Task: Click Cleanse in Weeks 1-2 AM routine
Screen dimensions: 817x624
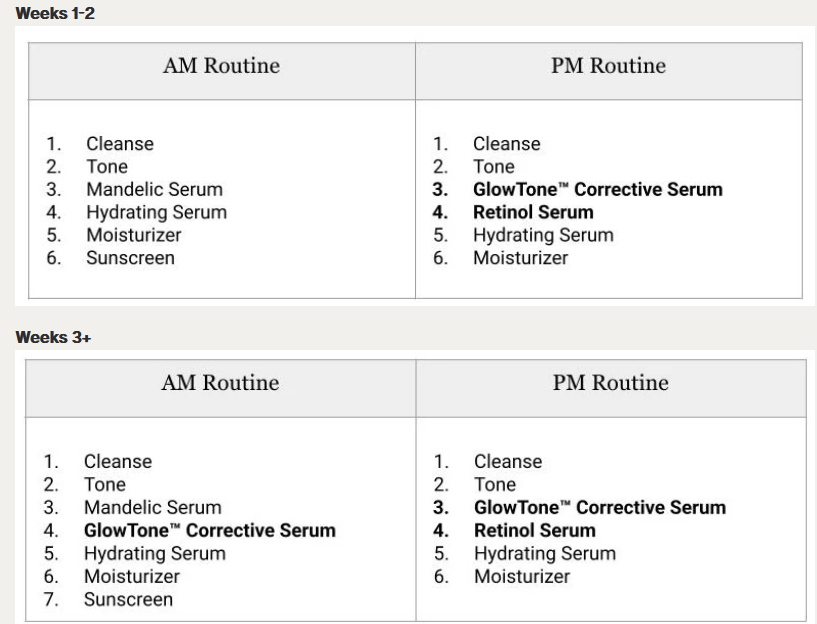Action: (120, 144)
